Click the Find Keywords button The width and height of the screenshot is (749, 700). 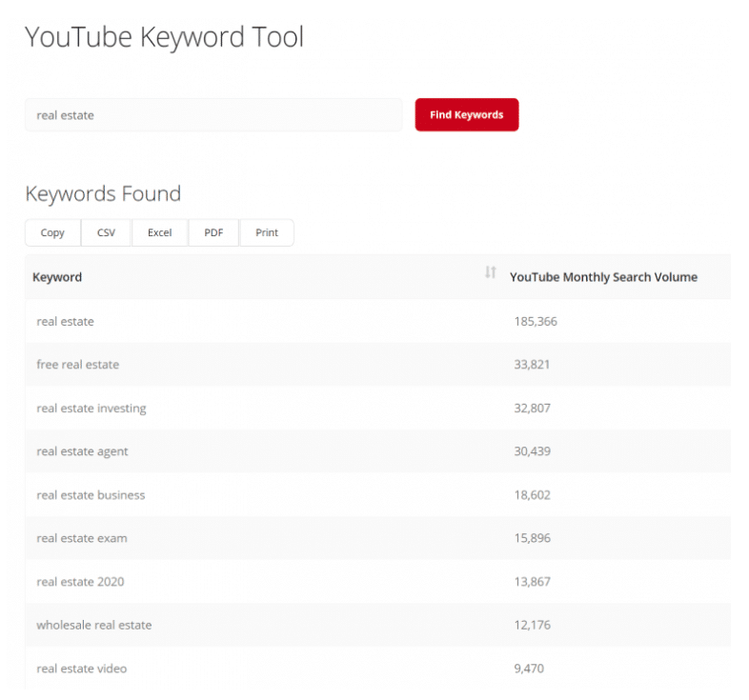pos(467,114)
